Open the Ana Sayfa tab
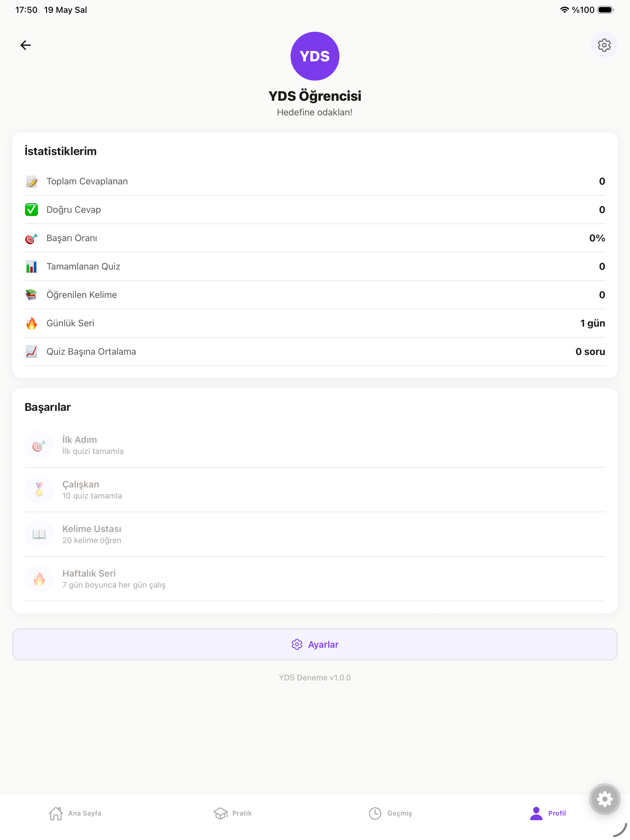Viewport: 630px width, 840px height. (75, 813)
